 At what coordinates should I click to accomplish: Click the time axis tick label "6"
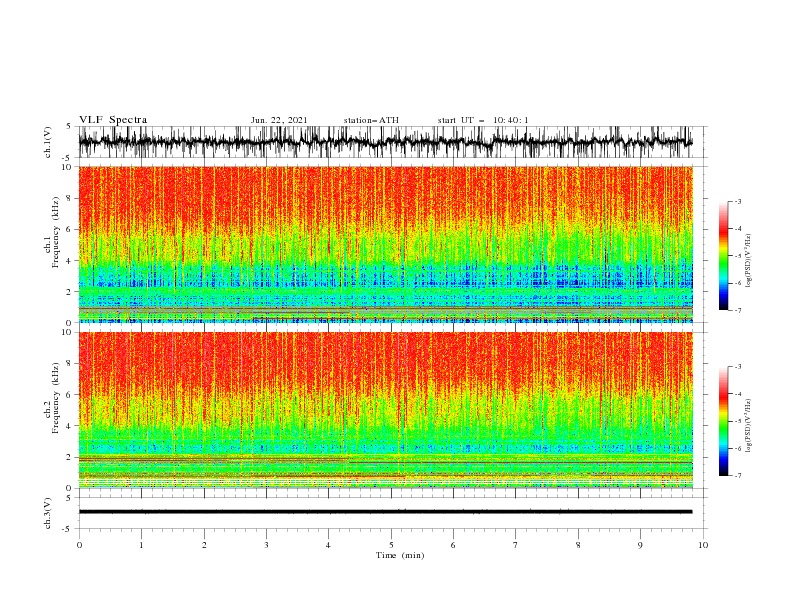[x=453, y=545]
